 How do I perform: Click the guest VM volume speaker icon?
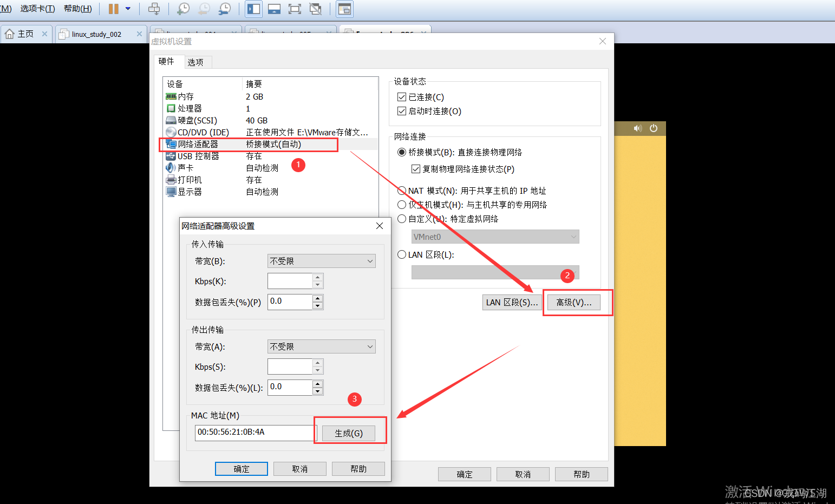[638, 128]
